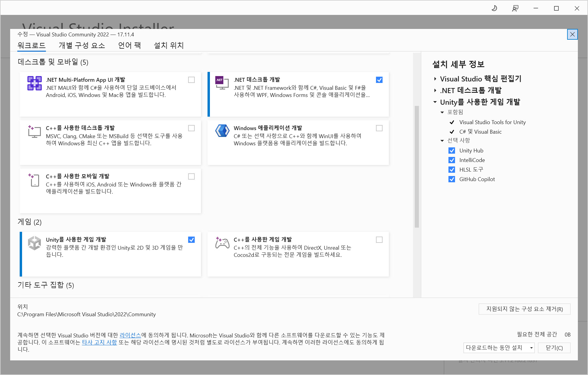Click the .NET desktop development icon
588x375 pixels.
tap(222, 83)
